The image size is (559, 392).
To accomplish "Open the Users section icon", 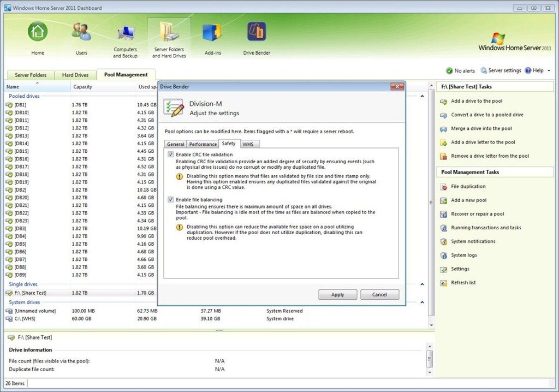I will click(x=81, y=31).
